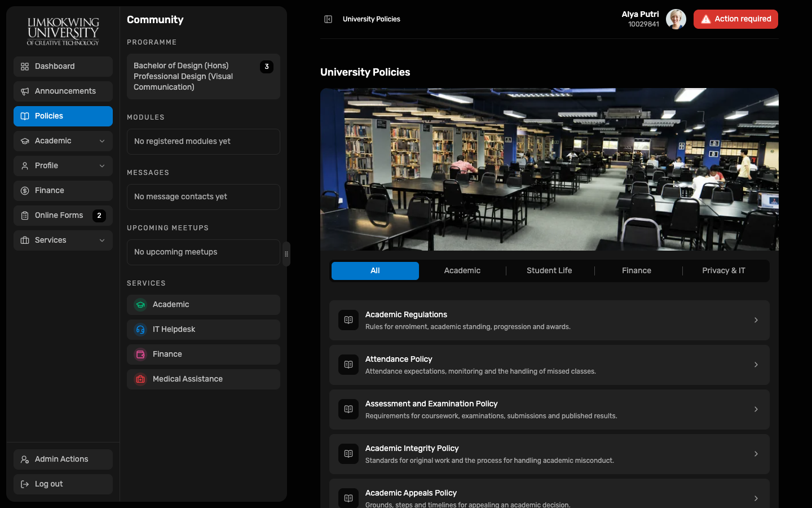812x508 pixels.
Task: Click the community panel resize handle
Action: [286, 254]
